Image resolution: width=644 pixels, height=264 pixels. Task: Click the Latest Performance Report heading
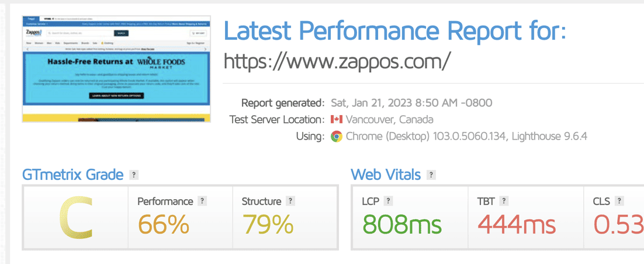(x=394, y=30)
